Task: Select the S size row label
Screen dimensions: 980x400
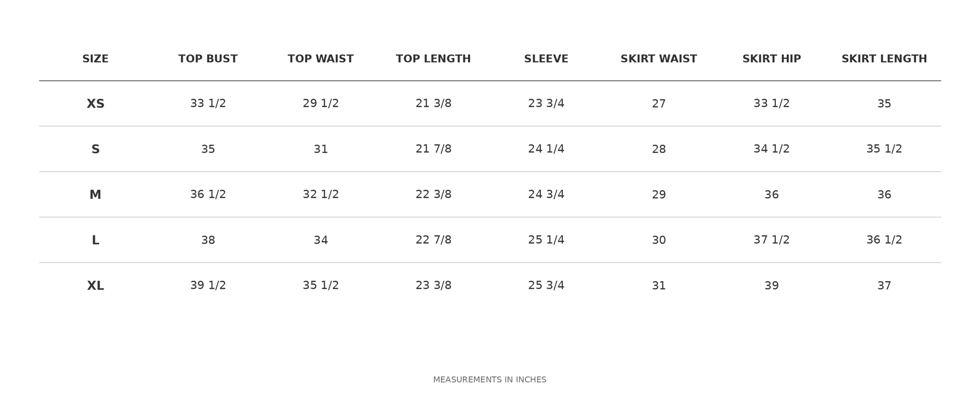Action: 95,150
